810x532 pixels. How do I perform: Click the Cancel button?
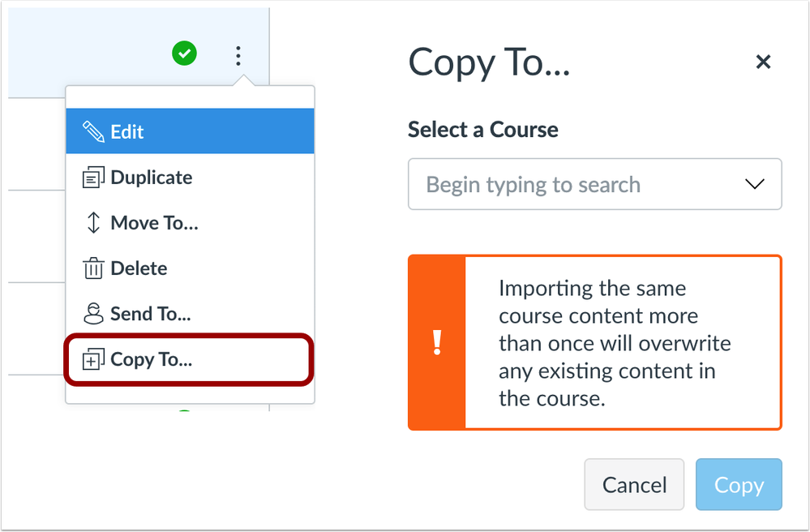634,484
